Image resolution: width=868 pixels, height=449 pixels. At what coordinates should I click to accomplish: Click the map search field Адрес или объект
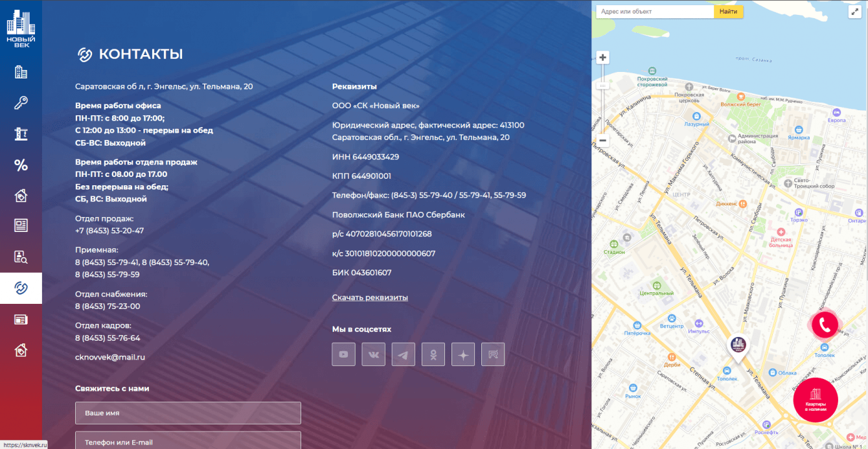(x=654, y=12)
